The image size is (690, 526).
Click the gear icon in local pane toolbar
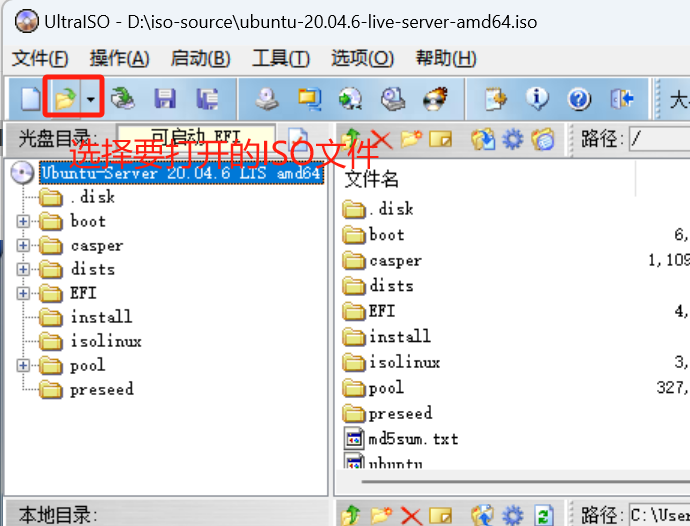pyautogui.click(x=513, y=515)
